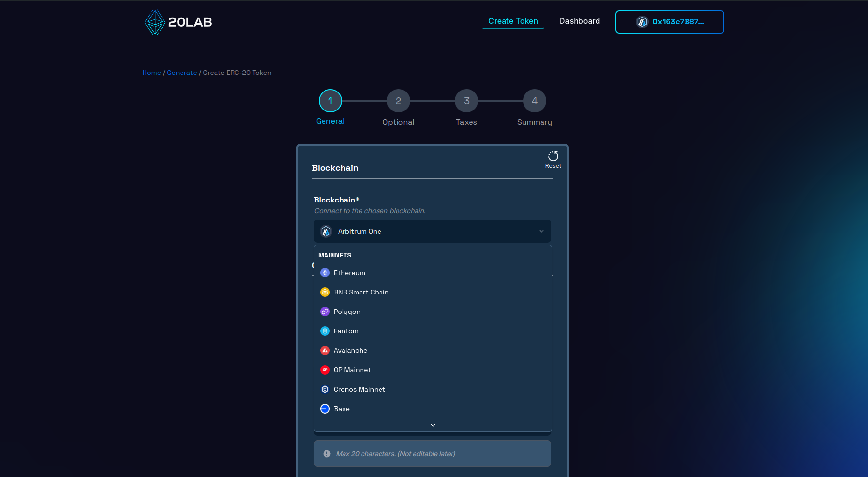This screenshot has height=477, width=868.
Task: Pick Polygon from the network list
Action: pyautogui.click(x=433, y=312)
